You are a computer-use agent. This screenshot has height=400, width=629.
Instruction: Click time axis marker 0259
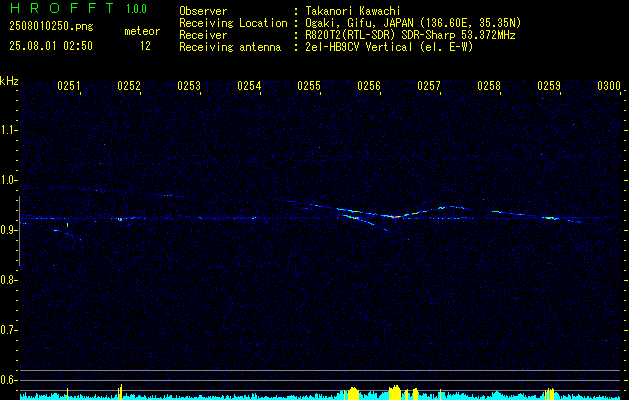[549, 86]
